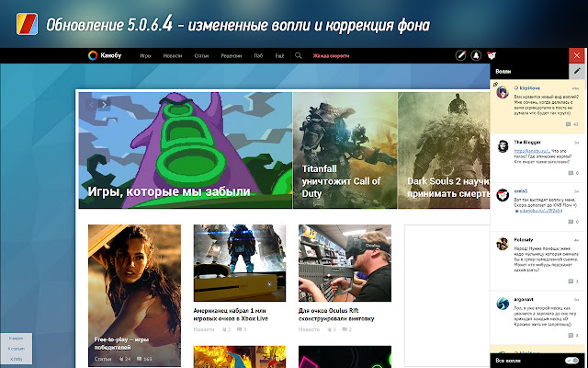Click kirpi4ova's avatar in Вопли panel

click(503, 92)
